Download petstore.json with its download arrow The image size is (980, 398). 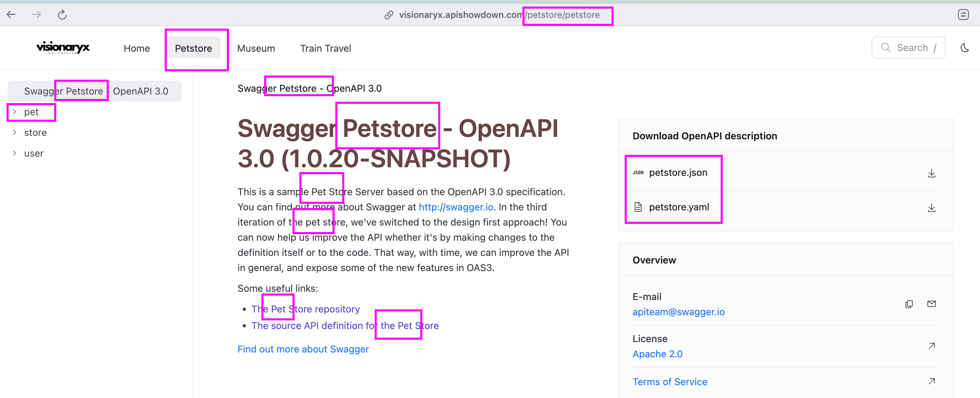931,173
